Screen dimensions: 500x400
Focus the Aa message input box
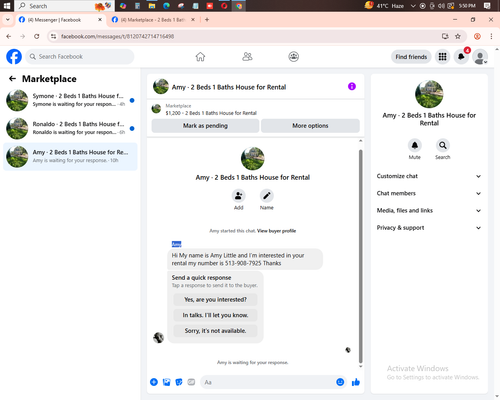point(268,382)
